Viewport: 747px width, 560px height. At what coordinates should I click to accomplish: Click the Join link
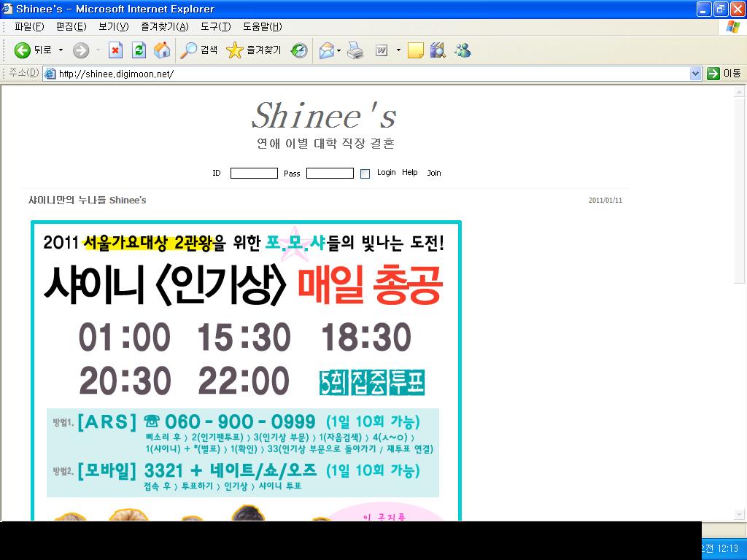434,173
